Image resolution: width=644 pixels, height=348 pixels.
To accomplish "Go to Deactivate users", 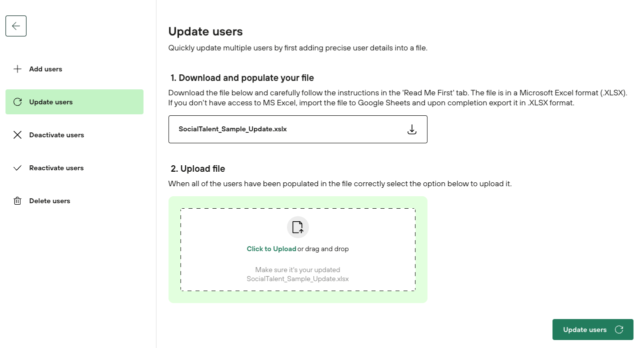I will (56, 135).
